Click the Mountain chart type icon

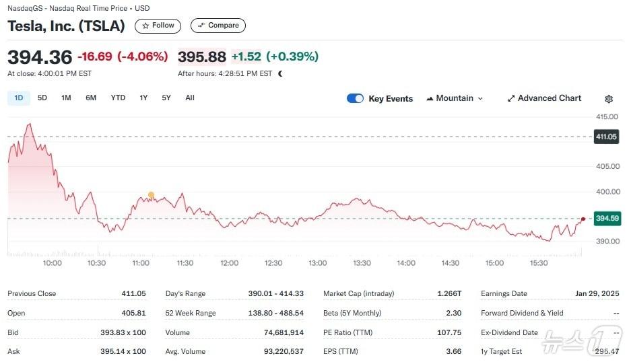click(430, 98)
